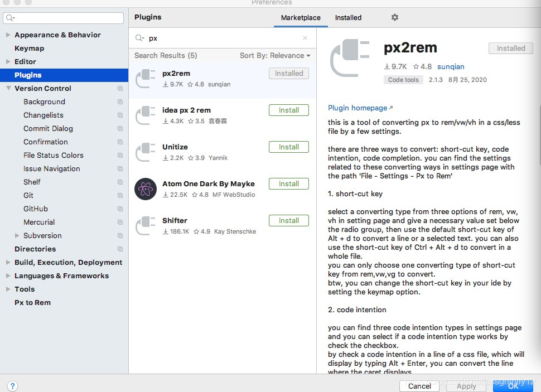
Task: Click the project-level icon beside File Status Colors
Action: 120,155
